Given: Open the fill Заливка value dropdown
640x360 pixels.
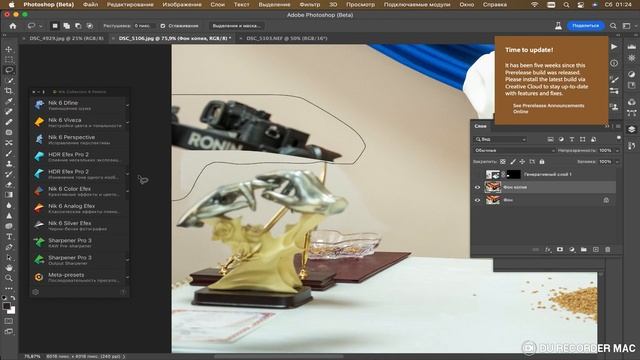Looking at the screenshot, I should (x=617, y=162).
